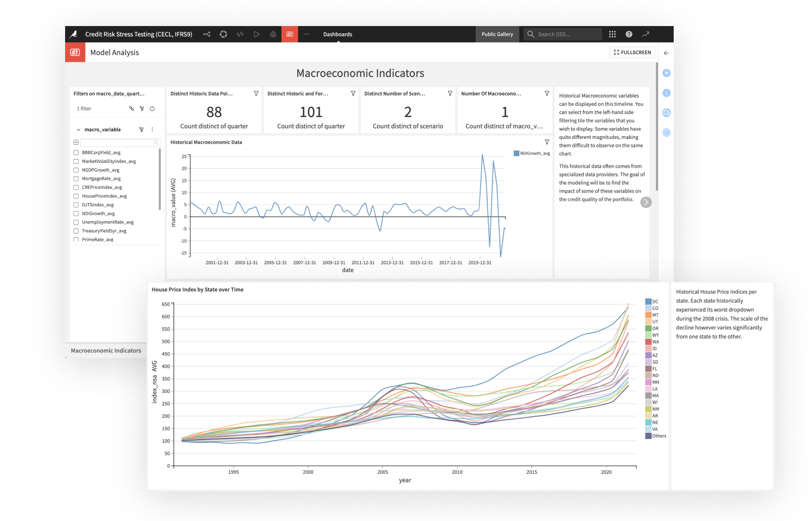The width and height of the screenshot is (812, 521).
Task: Click the search magnifier in macro_variable filter box
Action: [x=156, y=143]
